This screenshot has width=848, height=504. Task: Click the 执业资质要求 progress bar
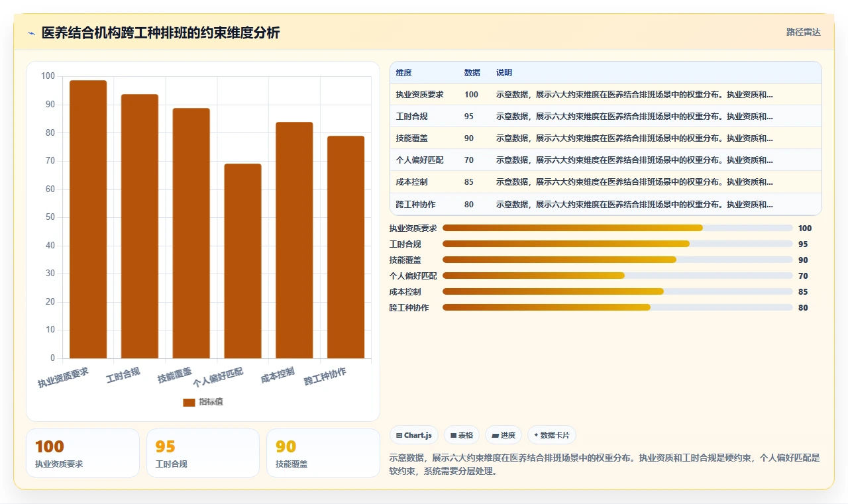point(617,228)
